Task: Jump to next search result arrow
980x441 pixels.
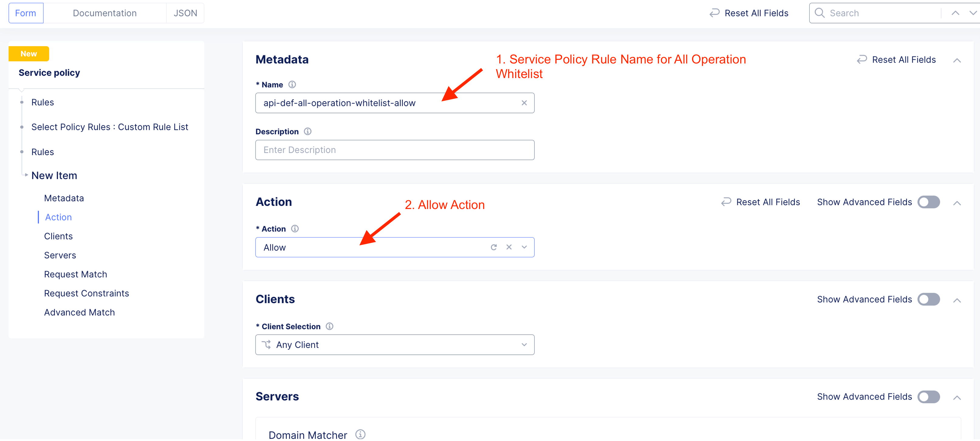Action: click(972, 13)
